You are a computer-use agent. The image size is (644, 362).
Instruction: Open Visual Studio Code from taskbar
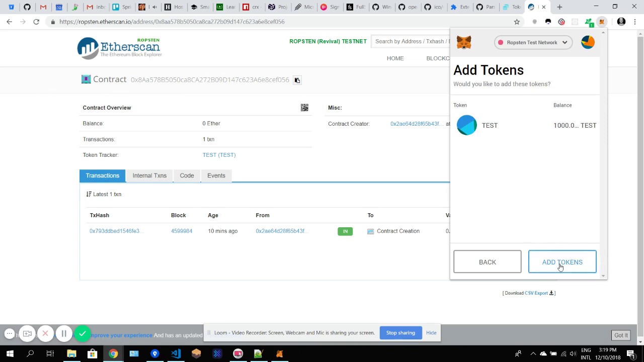click(176, 354)
